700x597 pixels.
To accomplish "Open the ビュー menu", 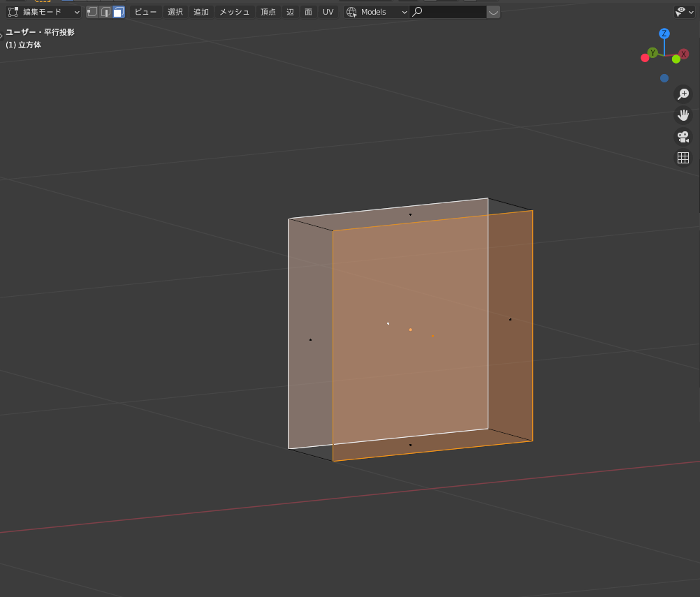I will [145, 12].
